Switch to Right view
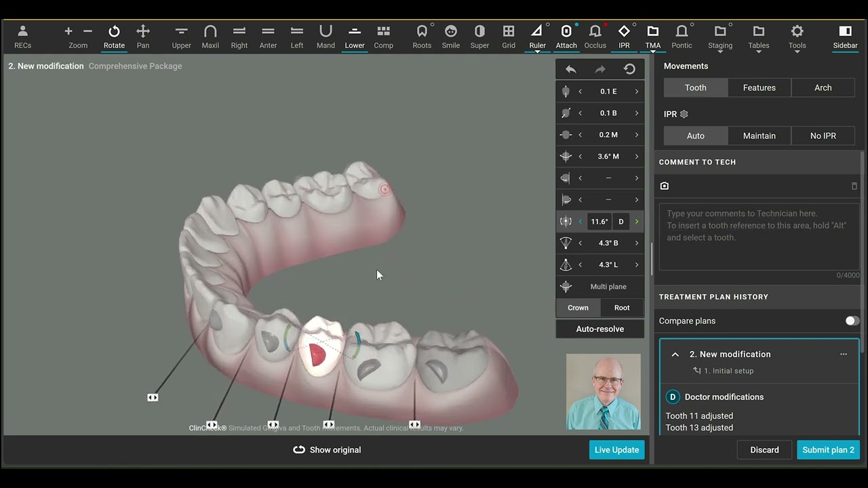The height and width of the screenshot is (488, 868). (x=239, y=37)
